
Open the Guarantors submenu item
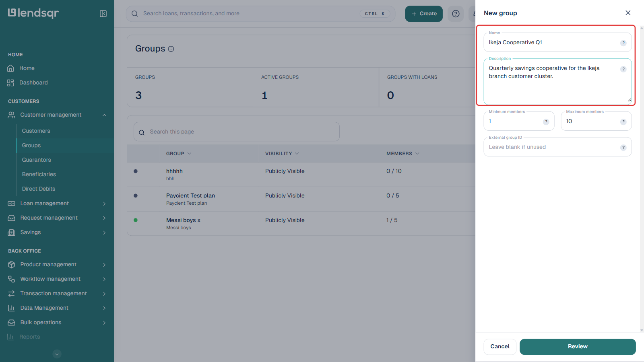37,160
